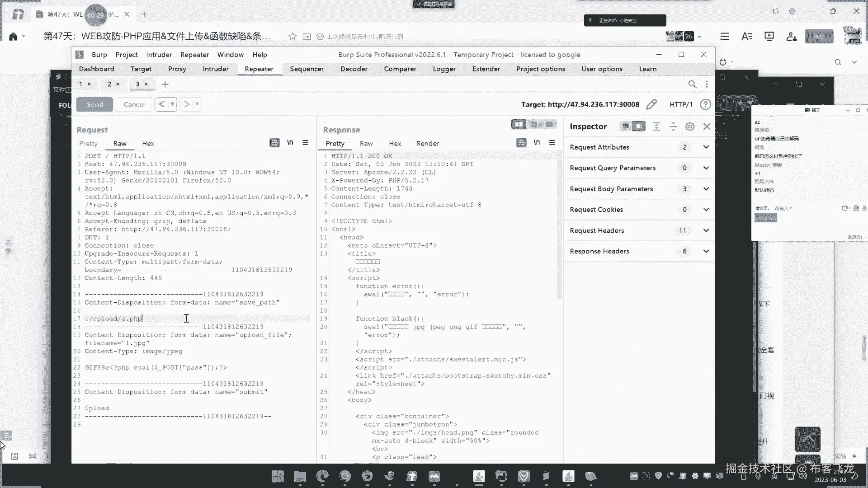The width and height of the screenshot is (868, 488).
Task: Switch Response to side-by-side layout
Action: [519, 124]
